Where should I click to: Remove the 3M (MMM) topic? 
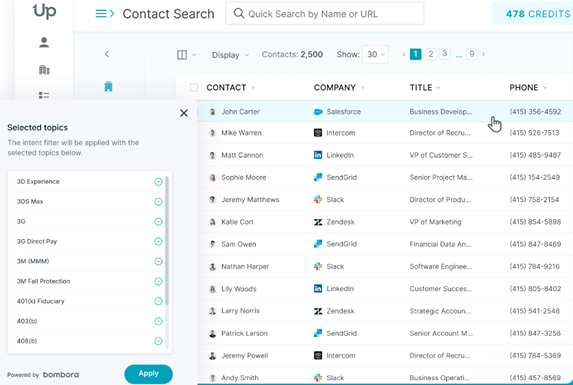pos(158,261)
